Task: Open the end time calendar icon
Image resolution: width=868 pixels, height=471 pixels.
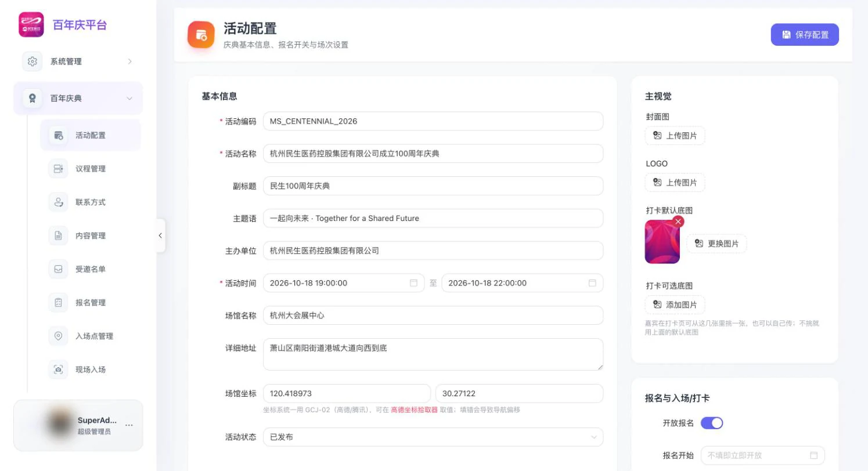Action: tap(592, 283)
